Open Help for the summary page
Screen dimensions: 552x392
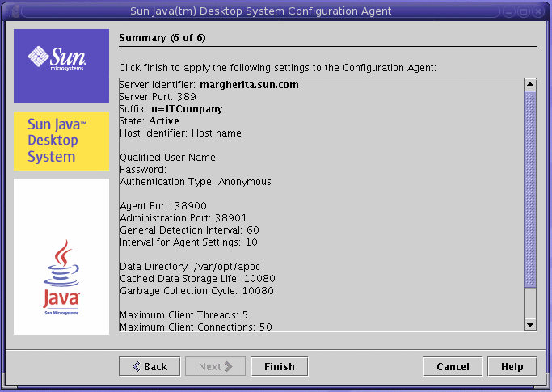click(512, 367)
